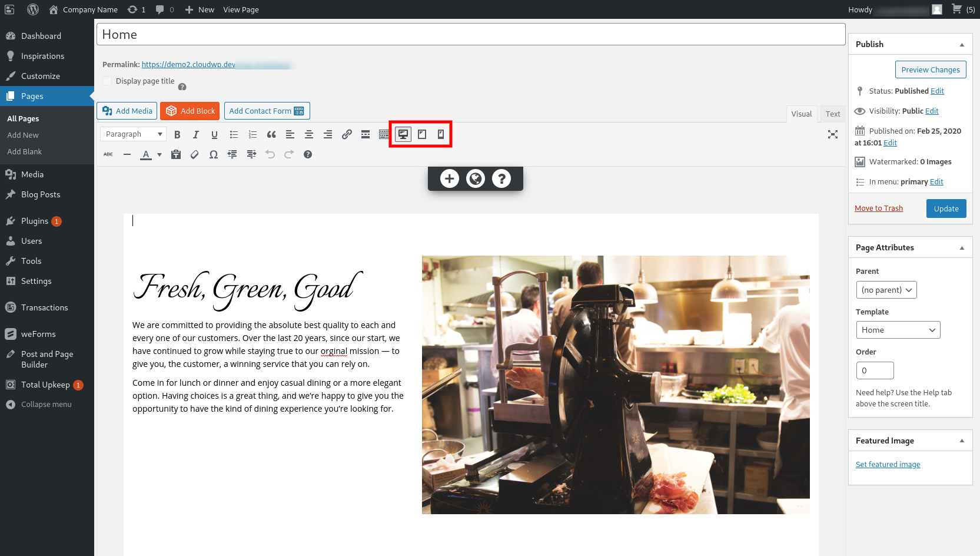The image size is (980, 556).
Task: Open the Template dropdown showing Home
Action: (x=898, y=330)
